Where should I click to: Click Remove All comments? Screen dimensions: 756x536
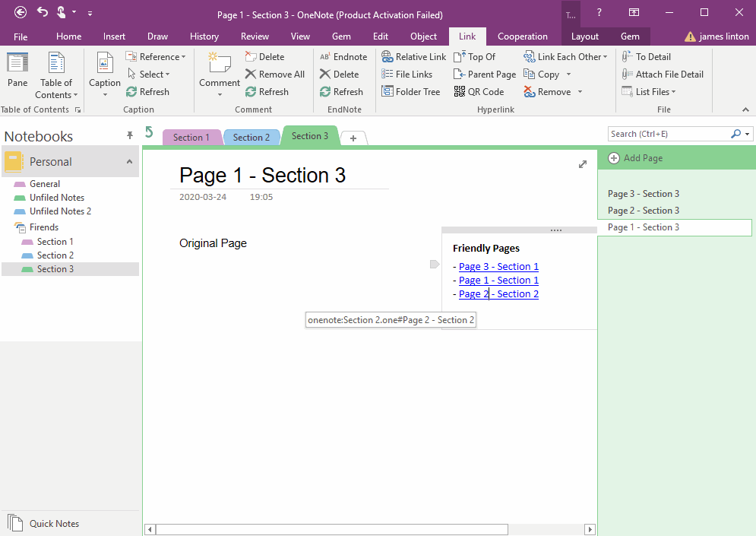[275, 75]
